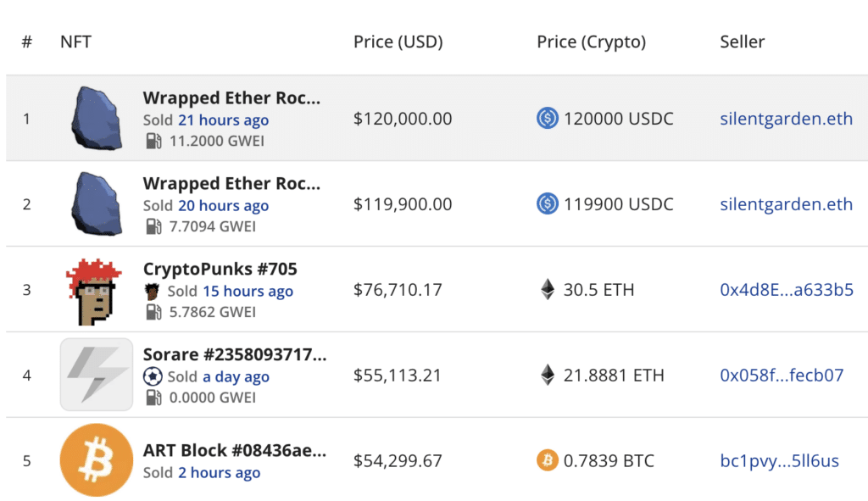Viewport: 868px width, 501px height.
Task: Click the USDC coin icon in row 1
Action: pos(548,119)
